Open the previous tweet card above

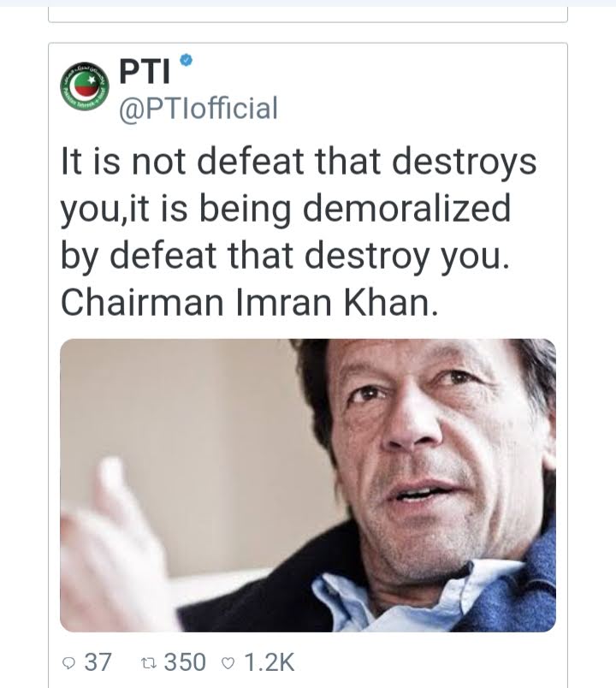308,14
